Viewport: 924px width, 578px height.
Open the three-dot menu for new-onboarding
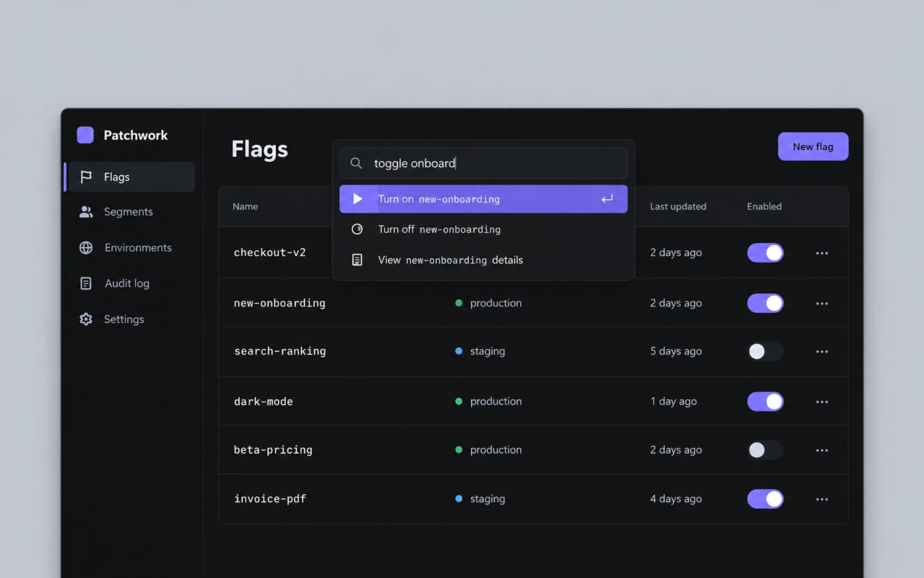coord(822,303)
